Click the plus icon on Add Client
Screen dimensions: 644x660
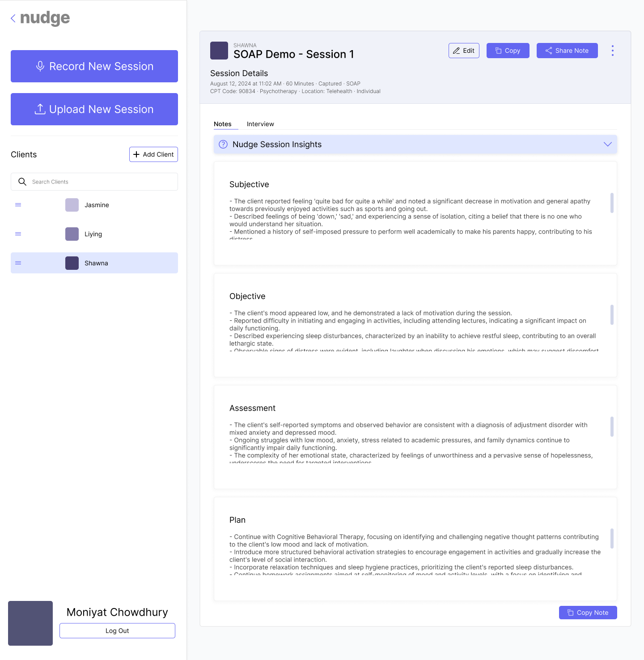pyautogui.click(x=137, y=154)
